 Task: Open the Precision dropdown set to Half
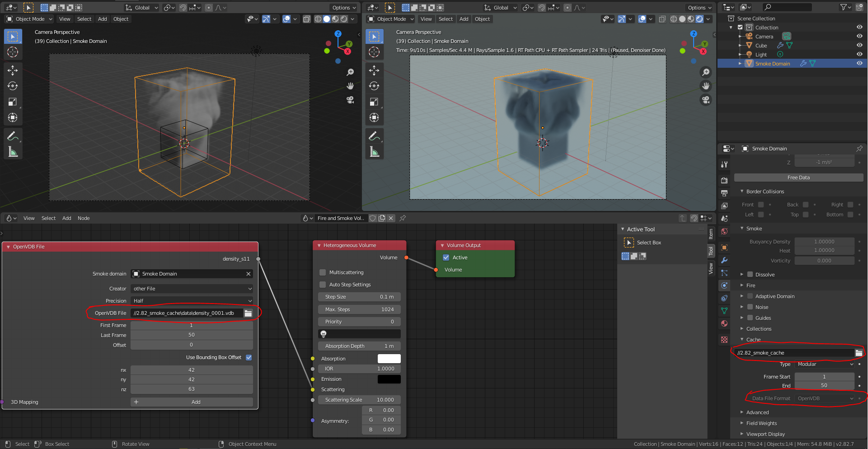coord(192,301)
